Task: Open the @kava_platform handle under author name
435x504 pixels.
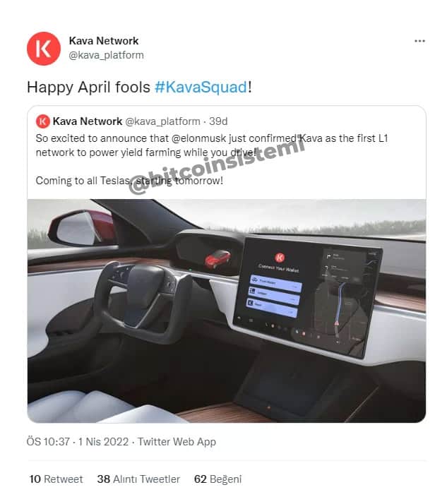Action: click(107, 55)
